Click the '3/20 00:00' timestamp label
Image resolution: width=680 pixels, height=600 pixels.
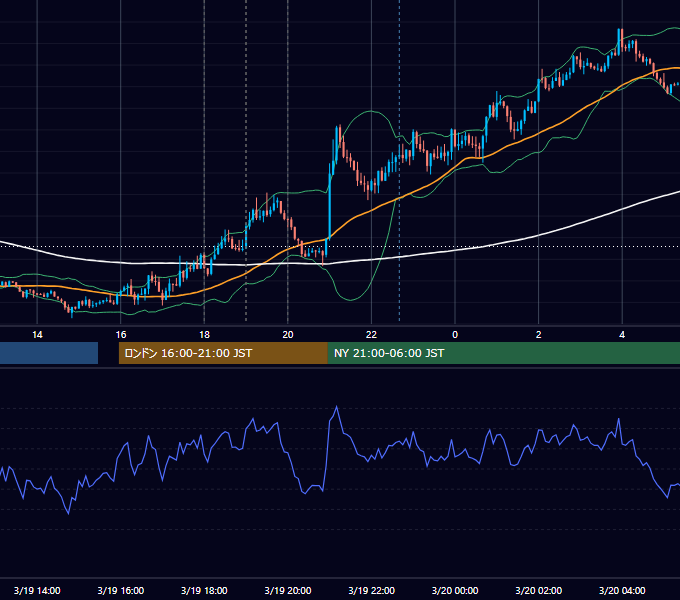(x=455, y=590)
